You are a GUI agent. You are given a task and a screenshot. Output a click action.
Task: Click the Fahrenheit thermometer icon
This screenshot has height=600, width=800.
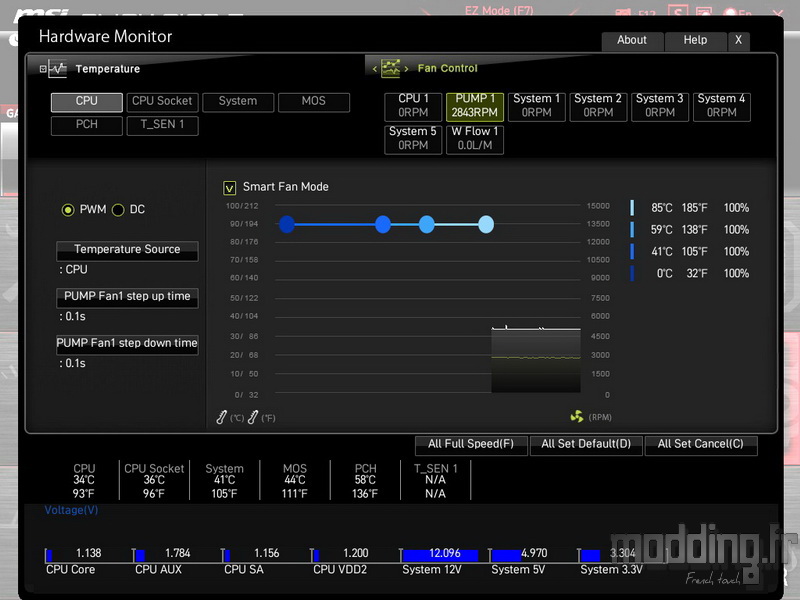[253, 417]
